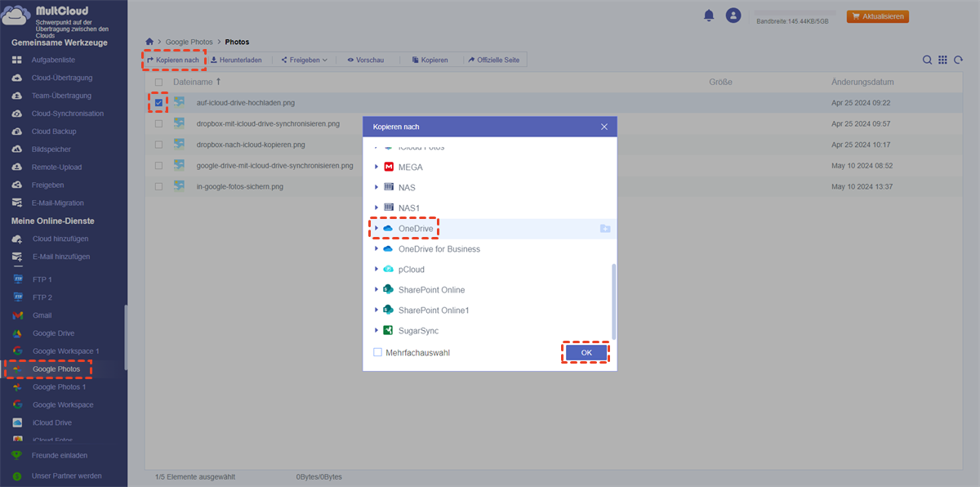Select Google Drive in sidebar
The width and height of the screenshot is (980, 487).
click(54, 333)
